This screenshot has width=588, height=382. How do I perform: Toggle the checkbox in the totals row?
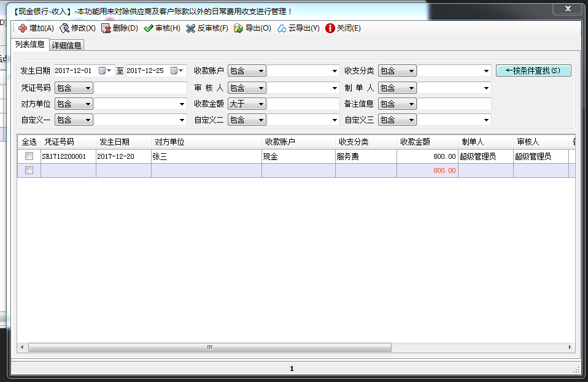pyautogui.click(x=29, y=170)
